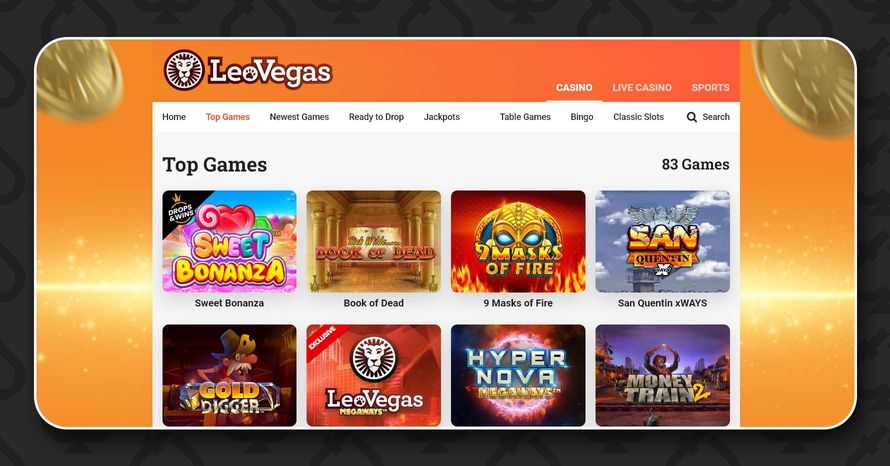This screenshot has height=466, width=890.
Task: Click the search magnifying glass icon
Action: tap(691, 117)
